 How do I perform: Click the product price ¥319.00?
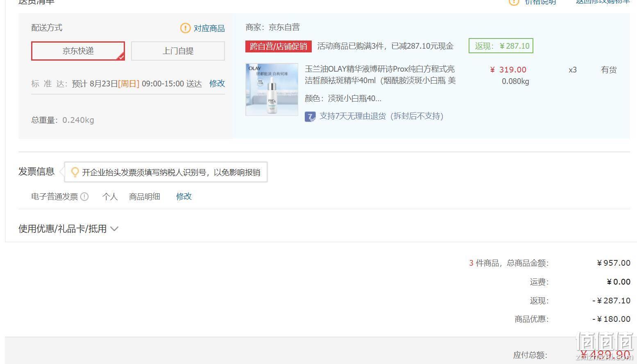click(508, 70)
